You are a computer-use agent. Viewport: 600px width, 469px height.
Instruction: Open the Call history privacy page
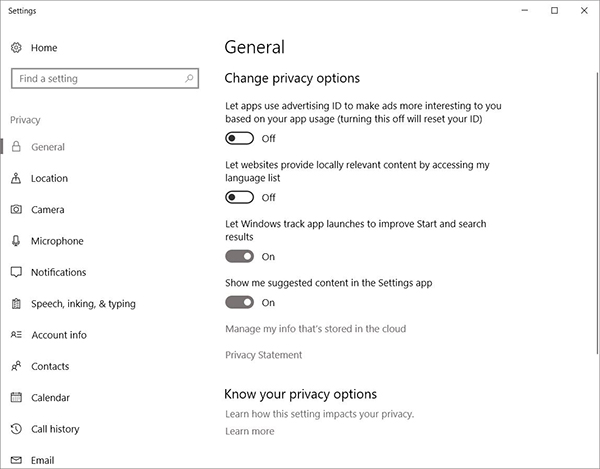click(x=55, y=429)
